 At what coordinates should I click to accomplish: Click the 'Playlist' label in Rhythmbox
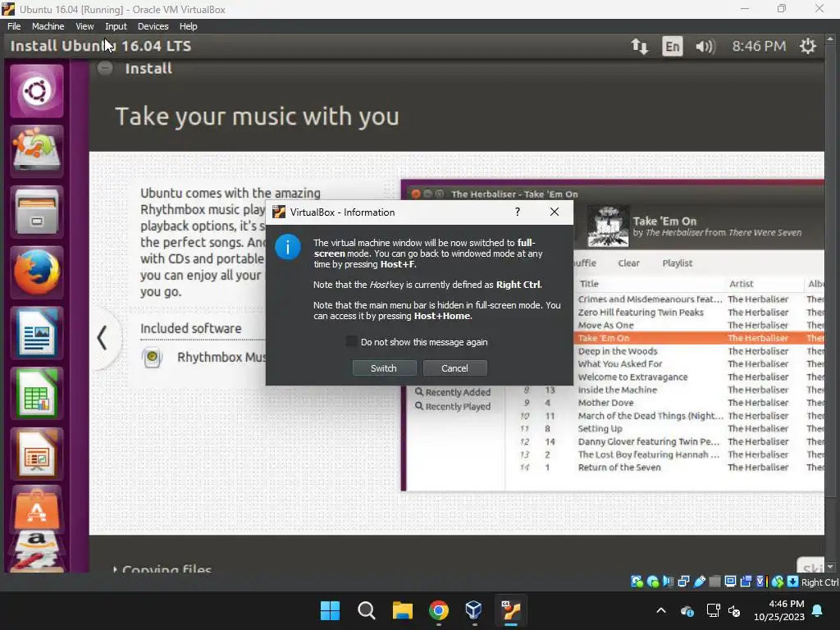click(x=677, y=263)
